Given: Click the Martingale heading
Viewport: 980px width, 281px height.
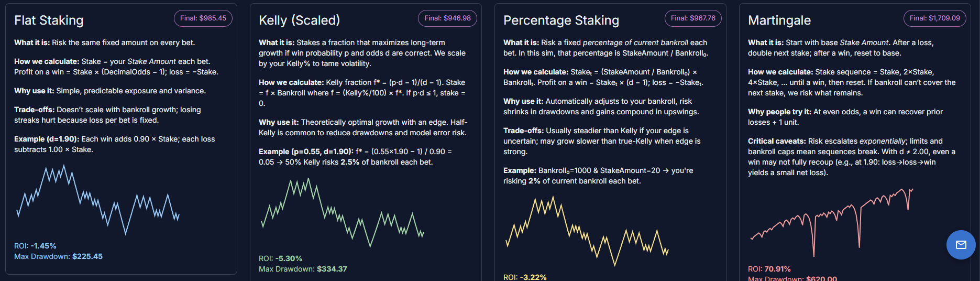Looking at the screenshot, I should point(779,20).
